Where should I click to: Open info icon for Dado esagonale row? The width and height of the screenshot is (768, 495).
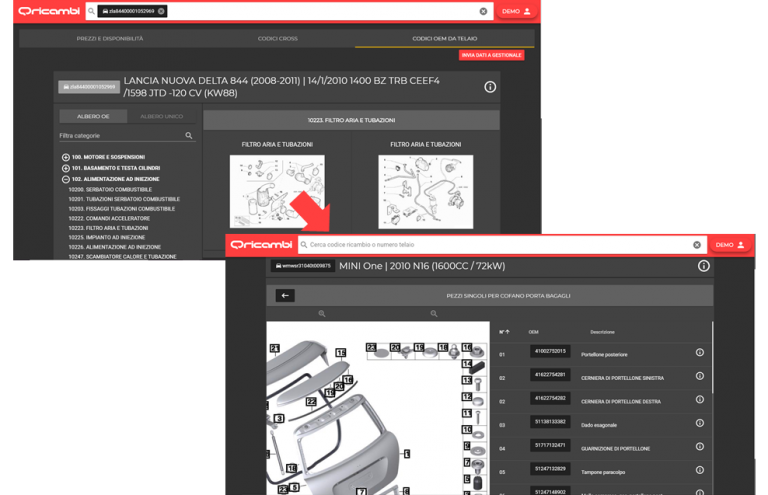click(699, 422)
